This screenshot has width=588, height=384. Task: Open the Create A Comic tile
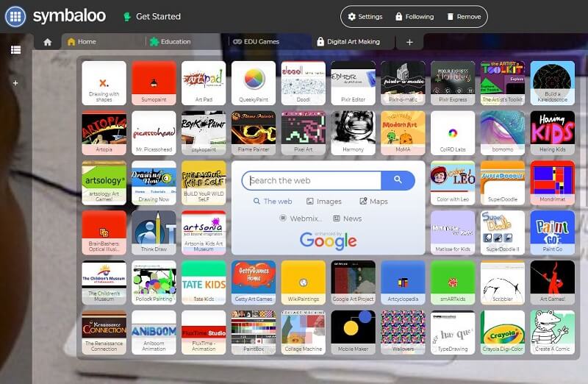pyautogui.click(x=553, y=333)
